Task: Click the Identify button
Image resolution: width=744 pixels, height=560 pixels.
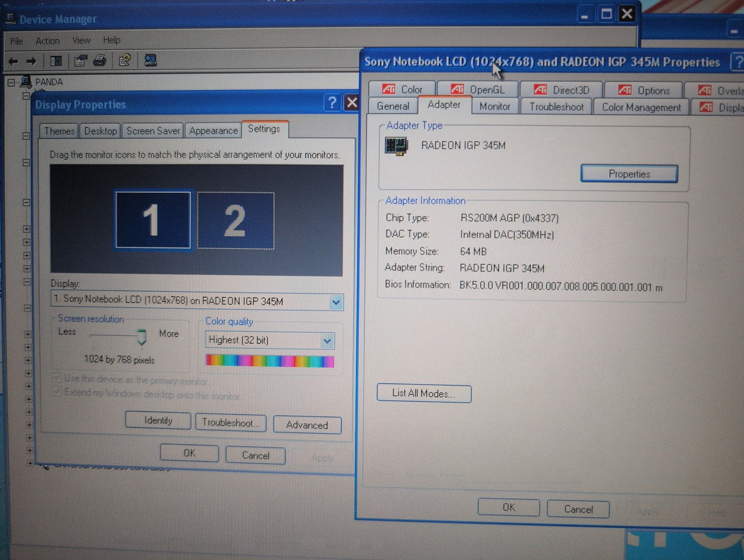Action: click(x=158, y=420)
